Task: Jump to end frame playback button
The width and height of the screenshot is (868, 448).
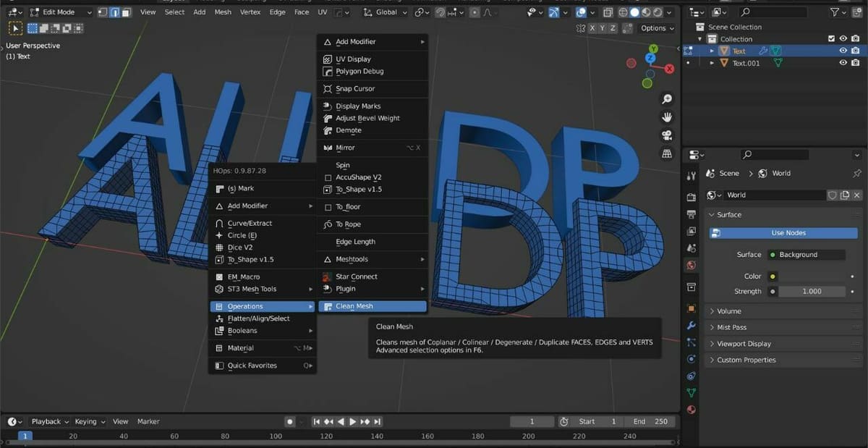Action: (378, 421)
